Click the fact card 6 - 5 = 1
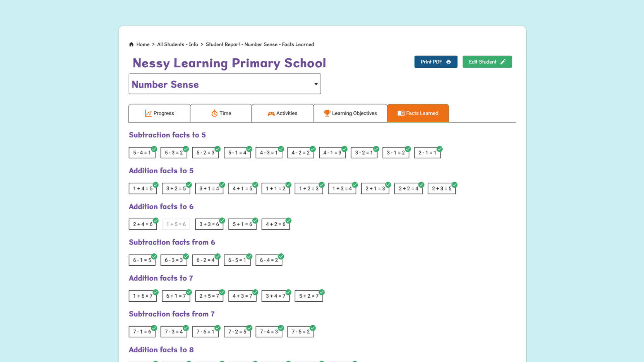This screenshot has height=362, width=644. tap(237, 260)
